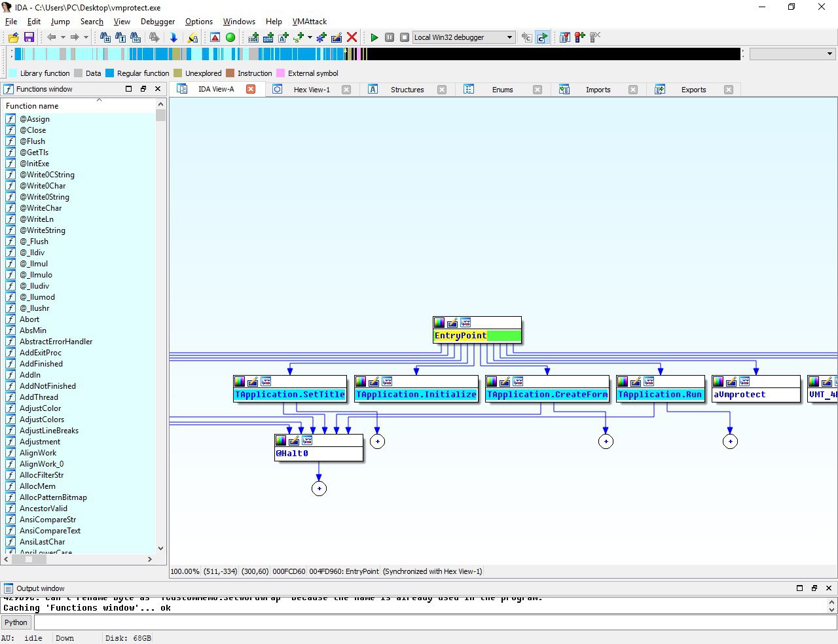
Task: Click the view-mode icon on aVmprotect node
Action: click(744, 382)
